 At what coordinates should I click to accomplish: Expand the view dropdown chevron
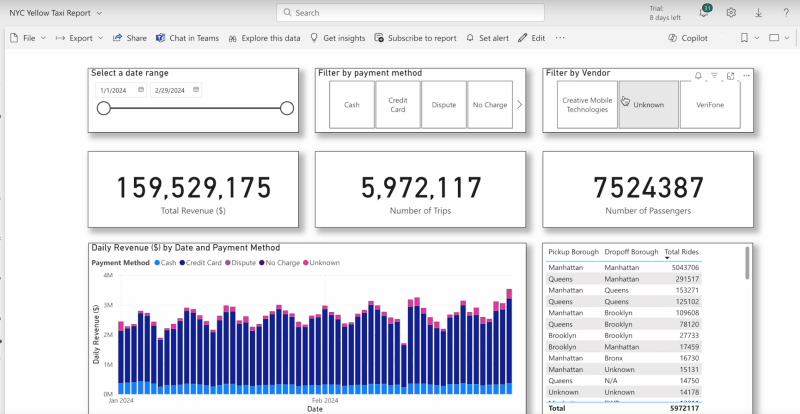click(x=787, y=38)
